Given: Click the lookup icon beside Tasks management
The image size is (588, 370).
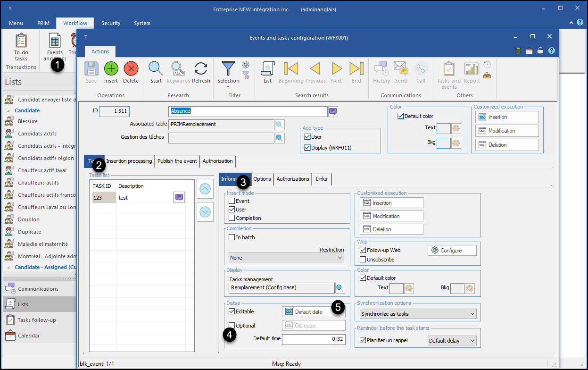Looking at the screenshot, I should [x=340, y=288].
